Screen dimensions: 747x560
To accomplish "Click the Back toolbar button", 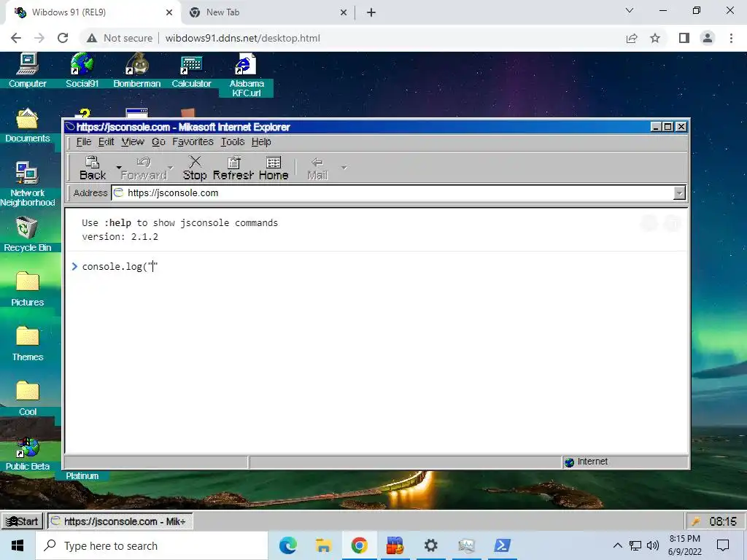I will tap(93, 168).
